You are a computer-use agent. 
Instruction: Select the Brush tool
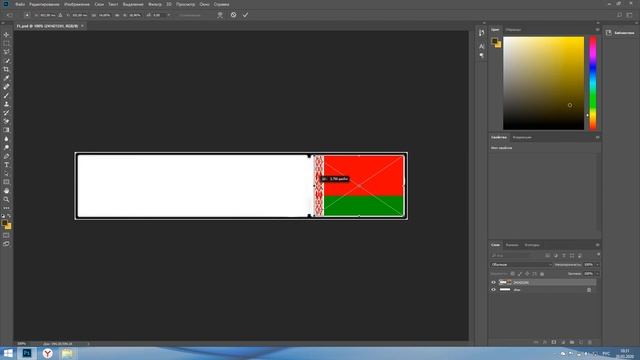6,96
